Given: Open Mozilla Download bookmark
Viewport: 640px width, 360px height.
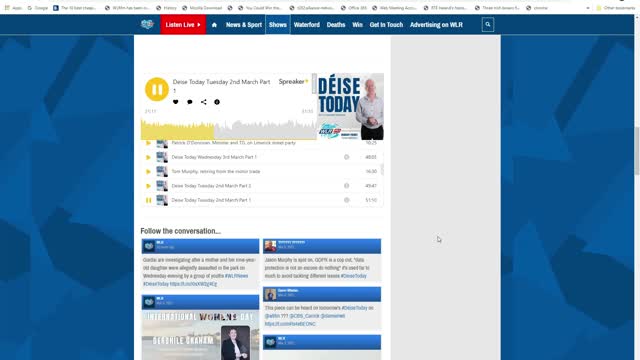Looking at the screenshot, I should tap(203, 8).
